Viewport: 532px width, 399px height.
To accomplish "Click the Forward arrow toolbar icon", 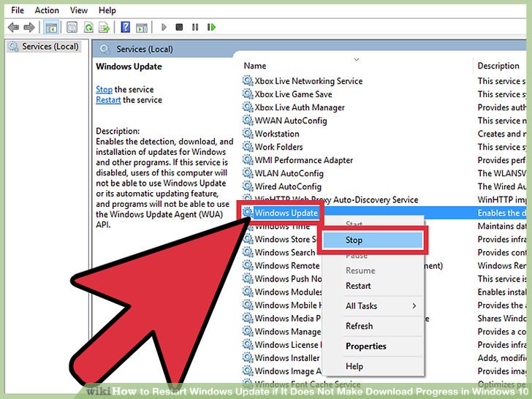I will pyautogui.click(x=29, y=27).
